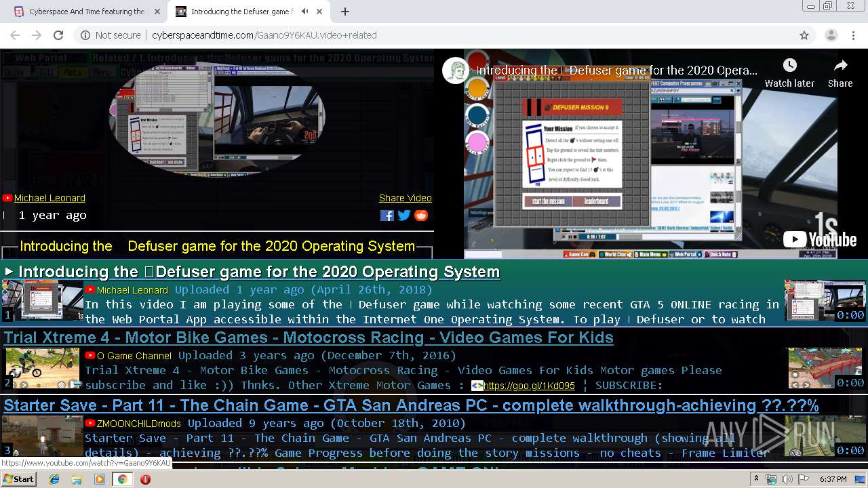Click right-side thumbnail of Trial Xtreme video

pos(825,368)
